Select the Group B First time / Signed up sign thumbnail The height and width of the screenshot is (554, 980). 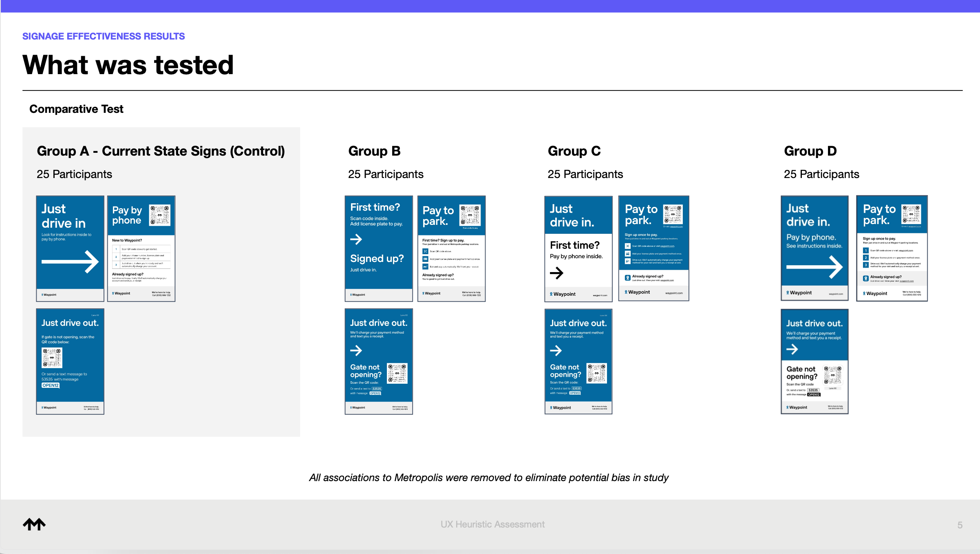point(378,248)
